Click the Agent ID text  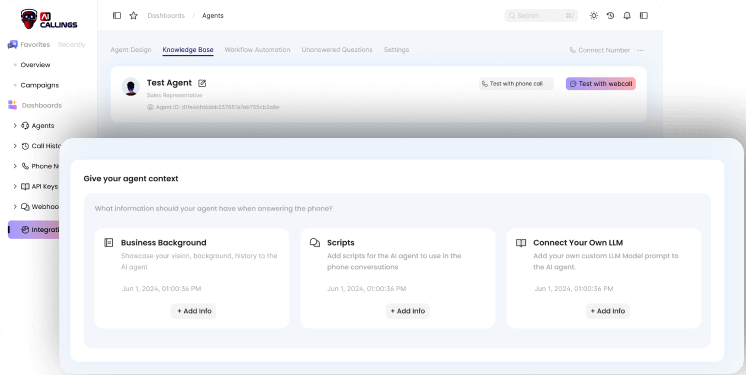(217, 107)
